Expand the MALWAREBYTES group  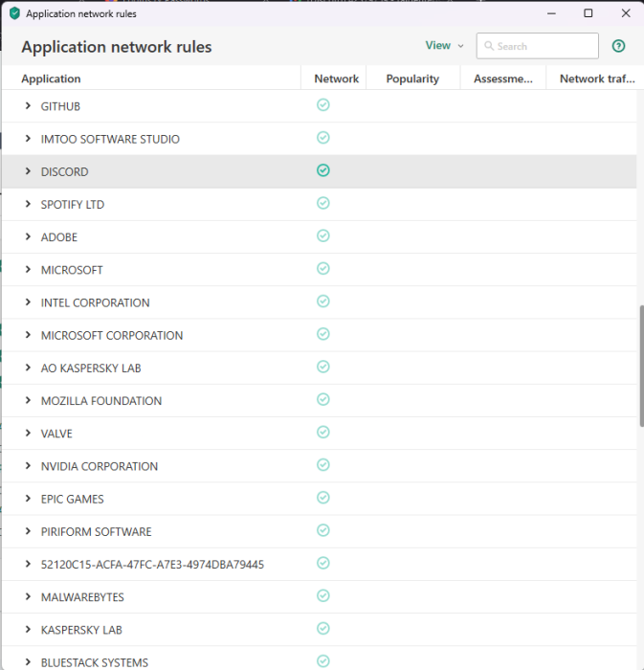point(28,596)
